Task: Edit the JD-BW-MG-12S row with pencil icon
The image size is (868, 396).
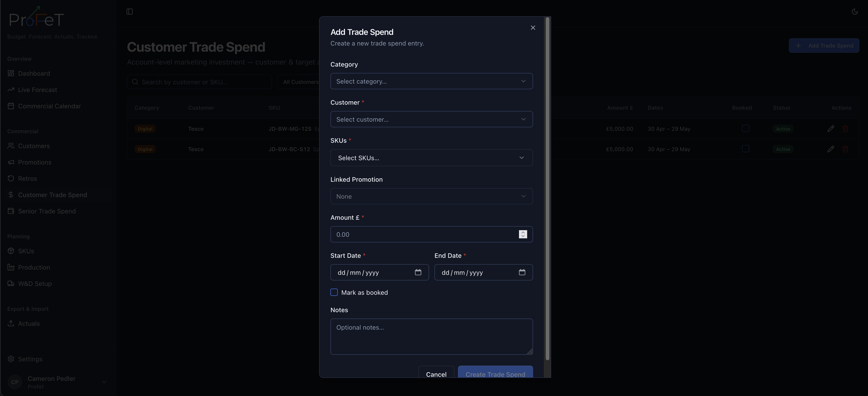Action: tap(831, 129)
